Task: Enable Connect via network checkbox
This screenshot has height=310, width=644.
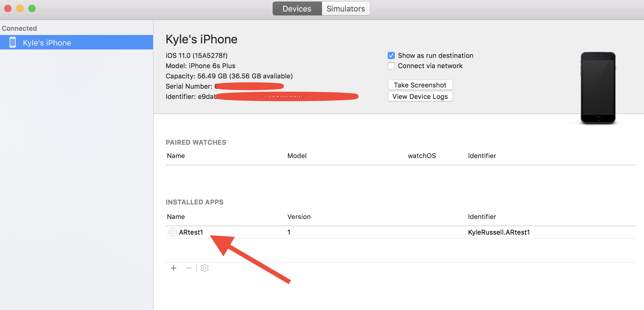Action: (x=391, y=66)
